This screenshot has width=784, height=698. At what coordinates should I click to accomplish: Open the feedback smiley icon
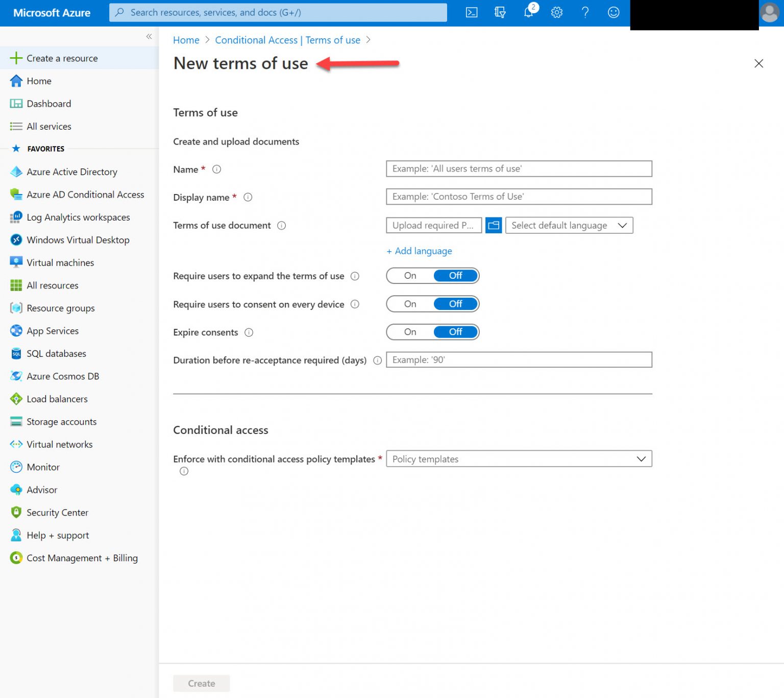pyautogui.click(x=613, y=12)
